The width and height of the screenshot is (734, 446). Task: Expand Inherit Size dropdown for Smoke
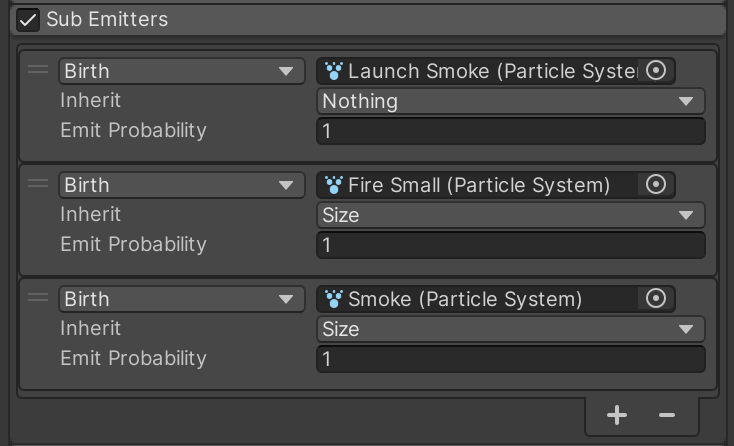pyautogui.click(x=510, y=329)
